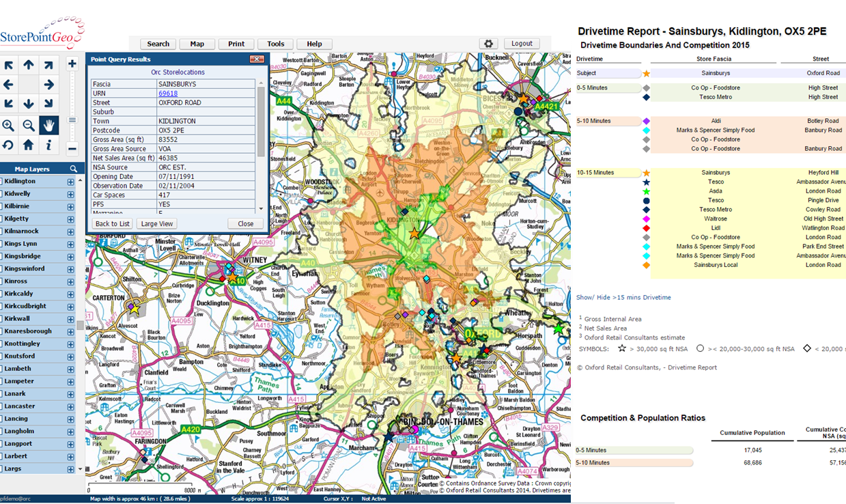Open the Print menu
This screenshot has height=504, width=846.
click(x=236, y=44)
